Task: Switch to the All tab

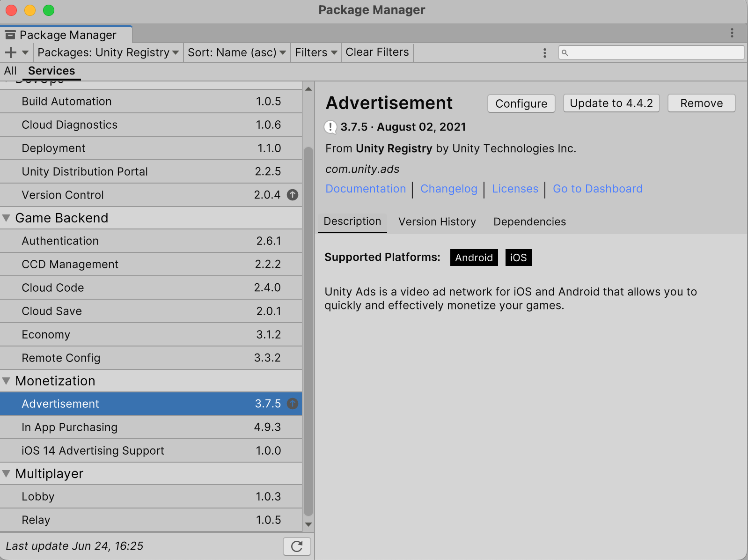Action: point(10,71)
